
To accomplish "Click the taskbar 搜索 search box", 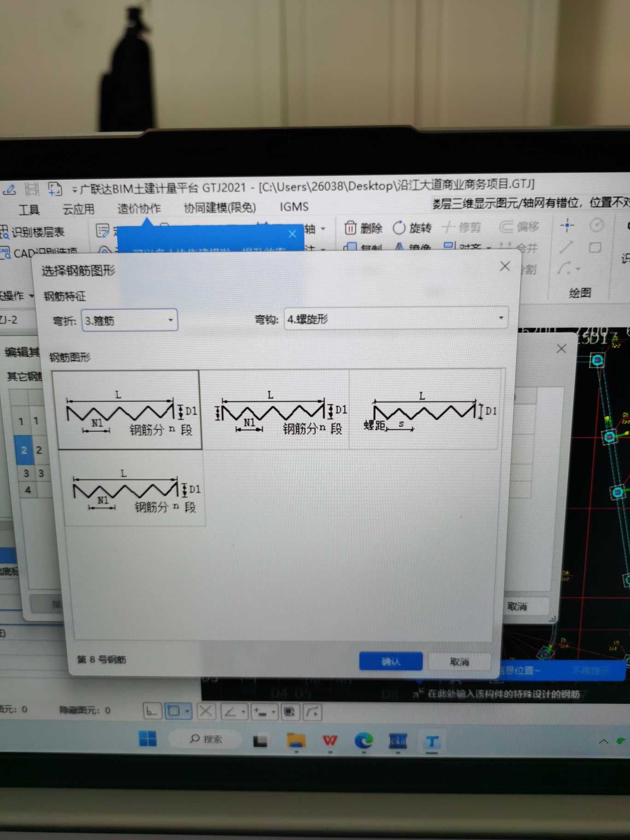I will tap(205, 739).
